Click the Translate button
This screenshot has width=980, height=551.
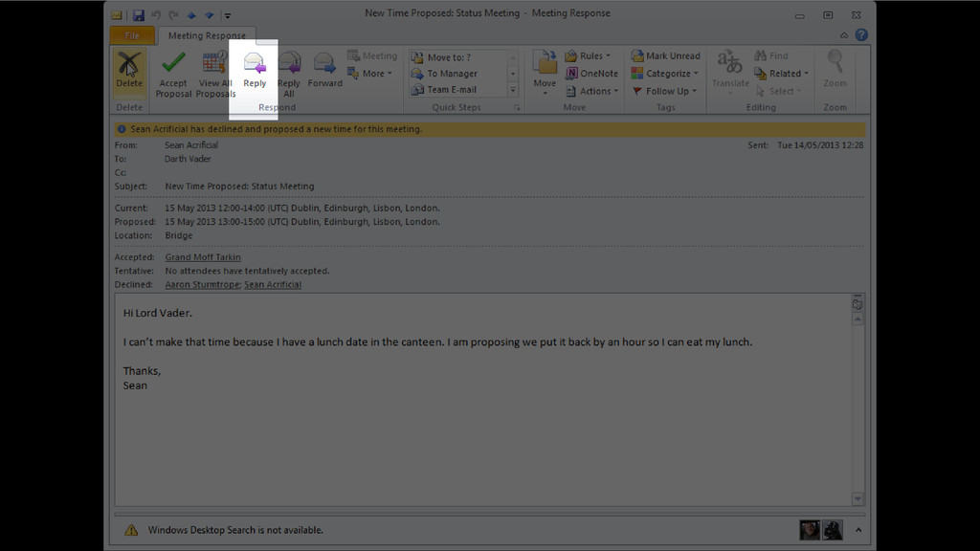(730, 73)
